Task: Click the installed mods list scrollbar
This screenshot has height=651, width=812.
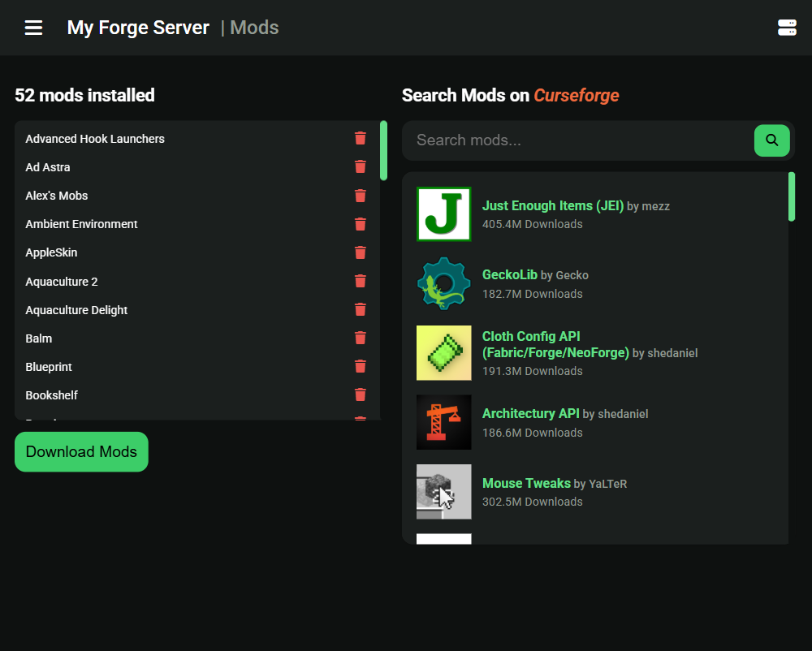Action: click(383, 150)
